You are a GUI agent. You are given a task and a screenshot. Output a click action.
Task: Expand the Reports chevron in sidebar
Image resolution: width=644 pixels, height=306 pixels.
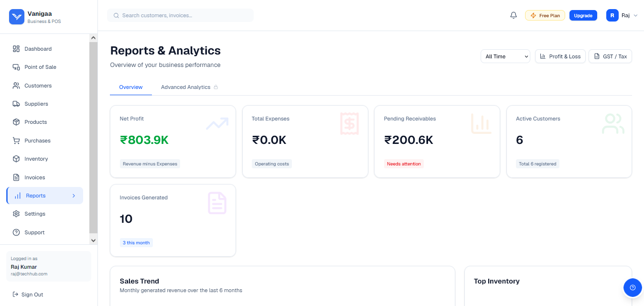(74, 196)
